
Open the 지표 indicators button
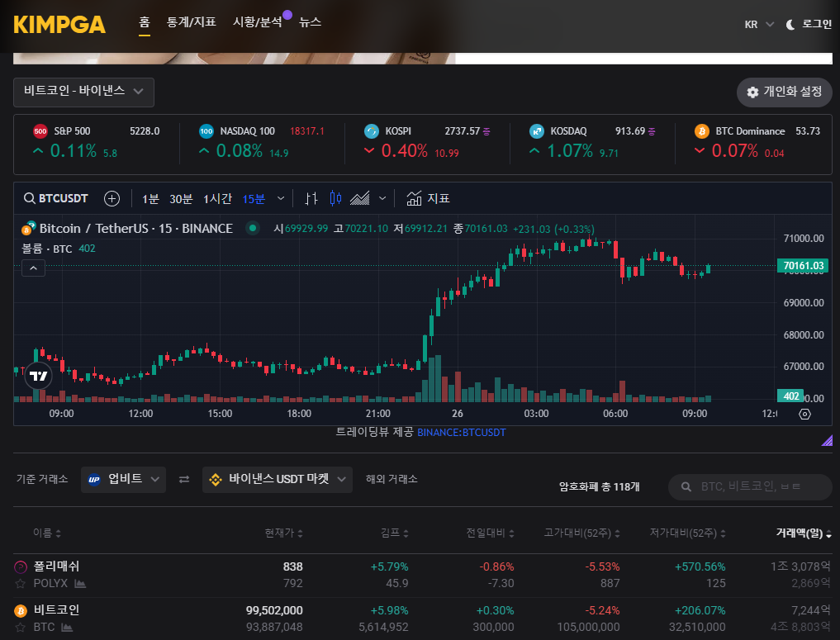pos(428,199)
